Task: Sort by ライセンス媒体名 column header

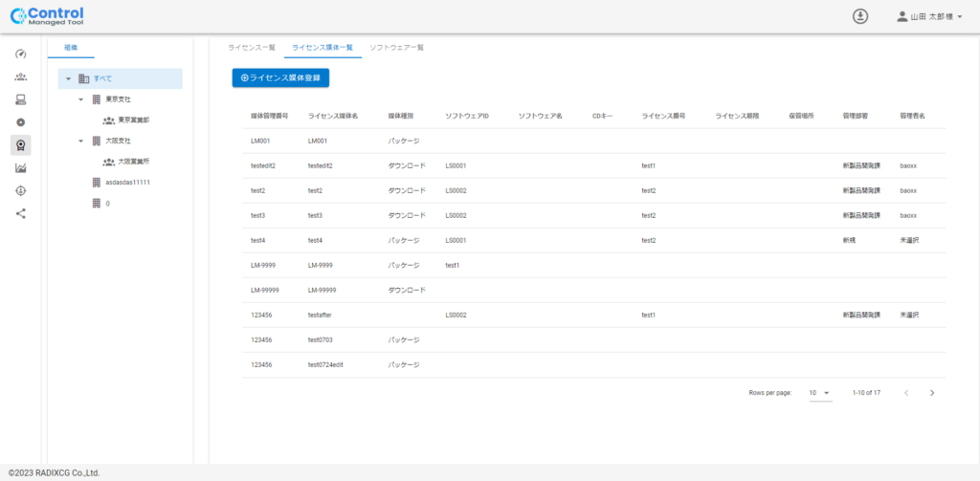Action: pyautogui.click(x=333, y=117)
